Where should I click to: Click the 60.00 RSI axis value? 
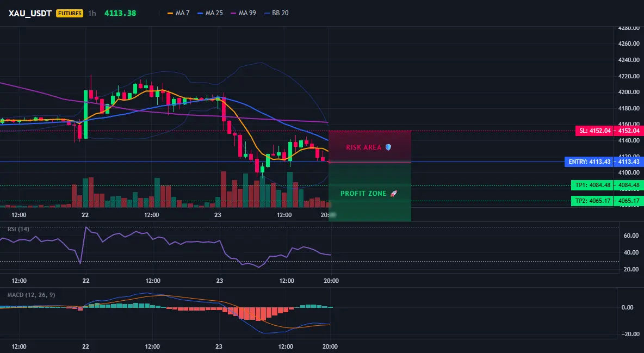[631, 236]
